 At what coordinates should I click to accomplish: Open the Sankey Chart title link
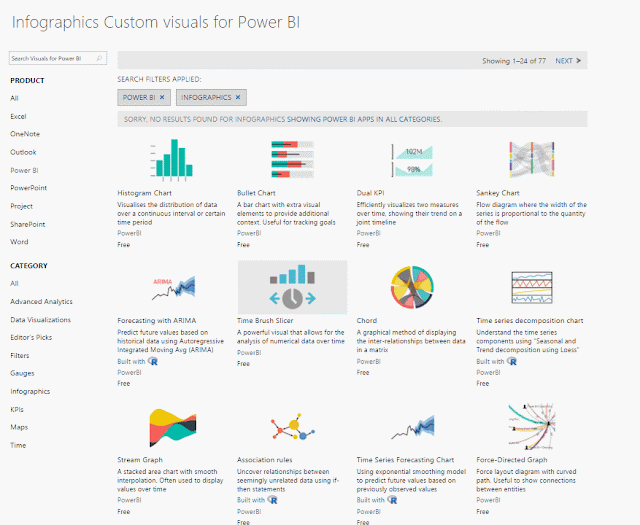click(498, 193)
